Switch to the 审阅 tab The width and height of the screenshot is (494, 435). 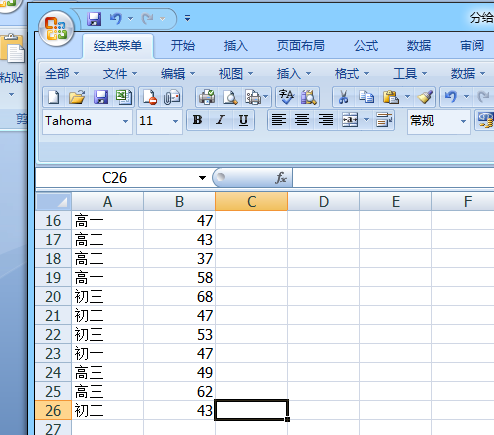tap(472, 46)
